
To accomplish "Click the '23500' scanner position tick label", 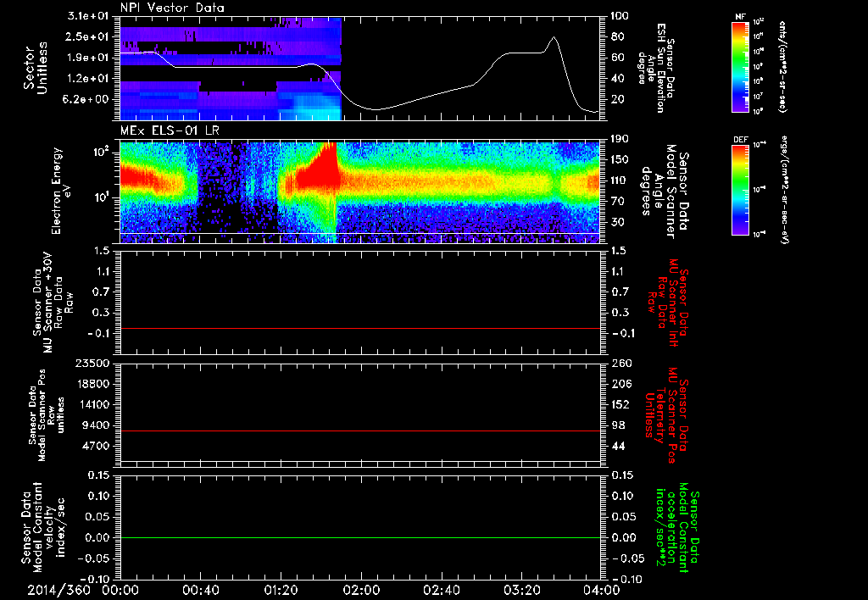I will click(x=91, y=363).
